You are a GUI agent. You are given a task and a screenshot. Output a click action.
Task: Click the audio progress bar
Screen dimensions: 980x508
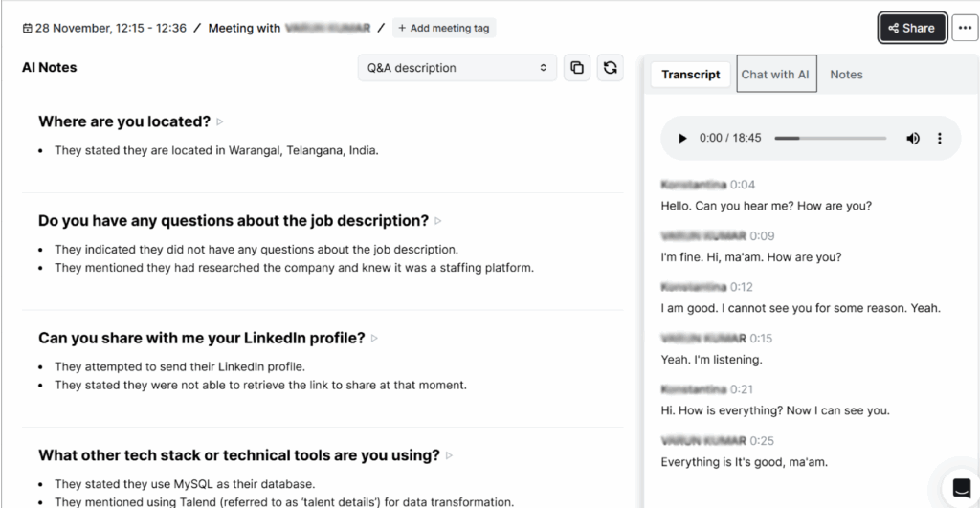830,138
